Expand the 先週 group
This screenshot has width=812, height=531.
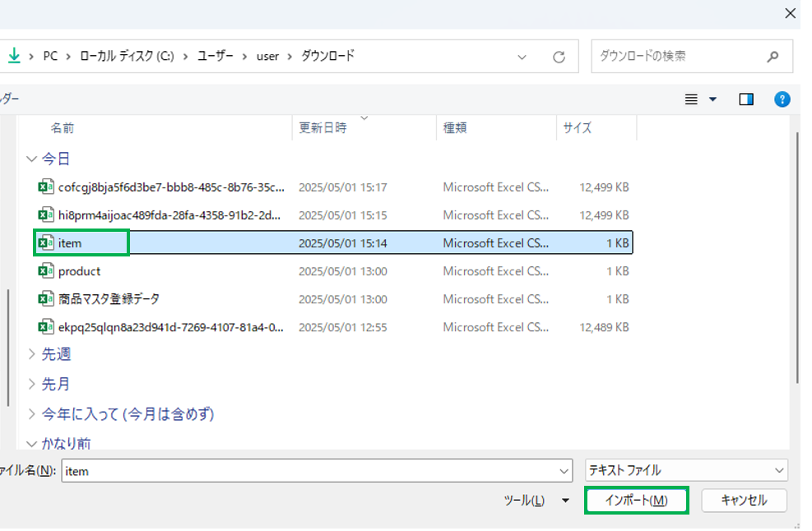(31, 354)
